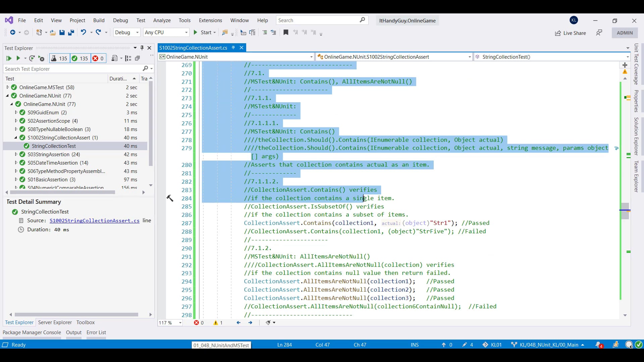Toggle the passed tests filter showing 135

(80, 58)
